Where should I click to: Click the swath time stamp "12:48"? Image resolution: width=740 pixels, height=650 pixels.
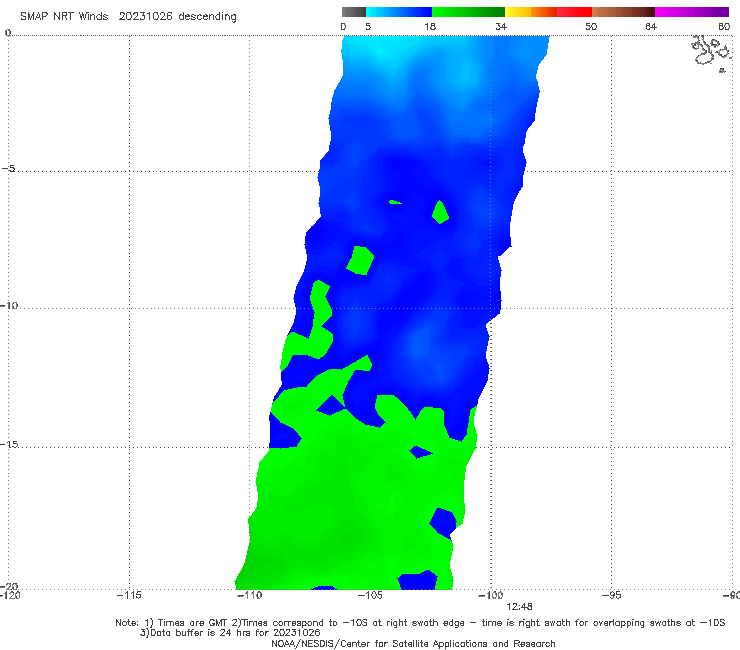519,607
